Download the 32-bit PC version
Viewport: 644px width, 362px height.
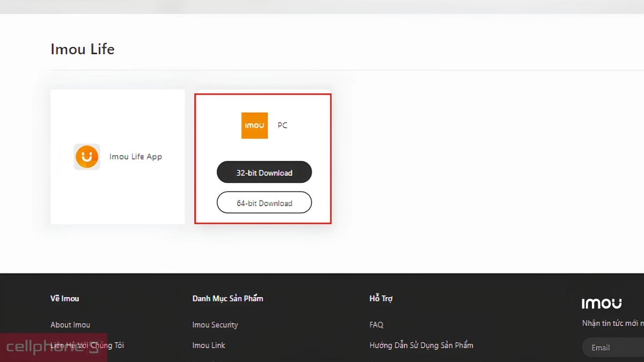264,173
